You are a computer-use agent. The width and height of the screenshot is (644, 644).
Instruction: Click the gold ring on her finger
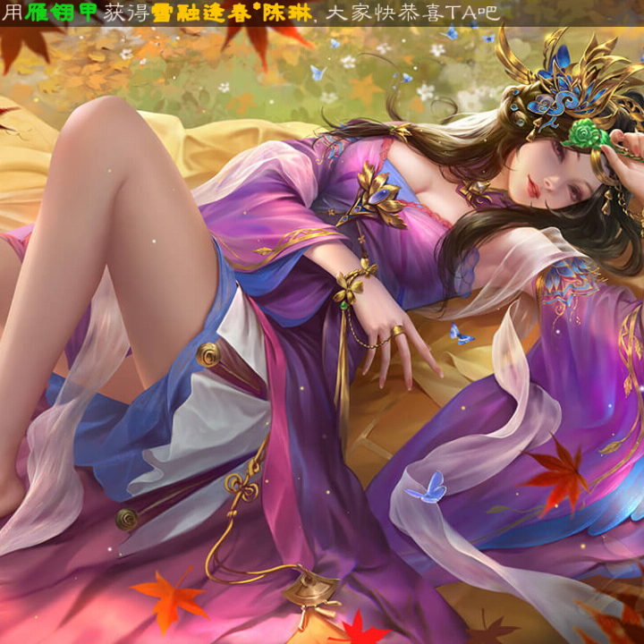pyautogui.click(x=396, y=332)
